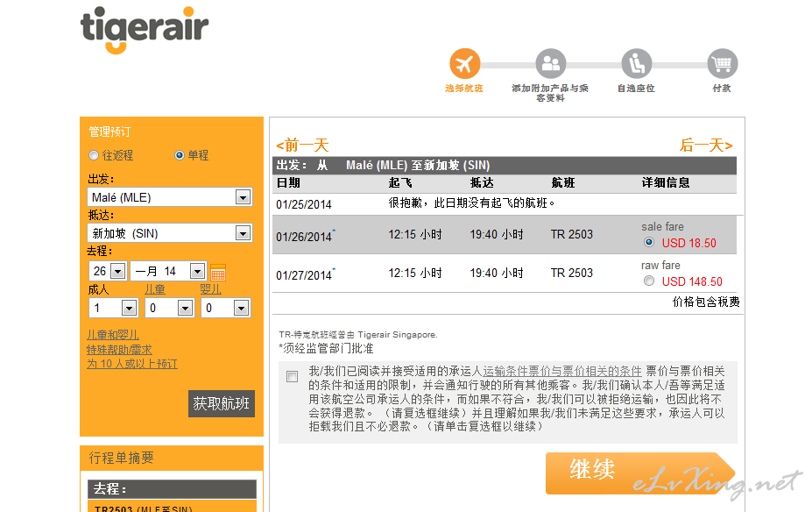Open the departure date calendar icon

coord(218,272)
